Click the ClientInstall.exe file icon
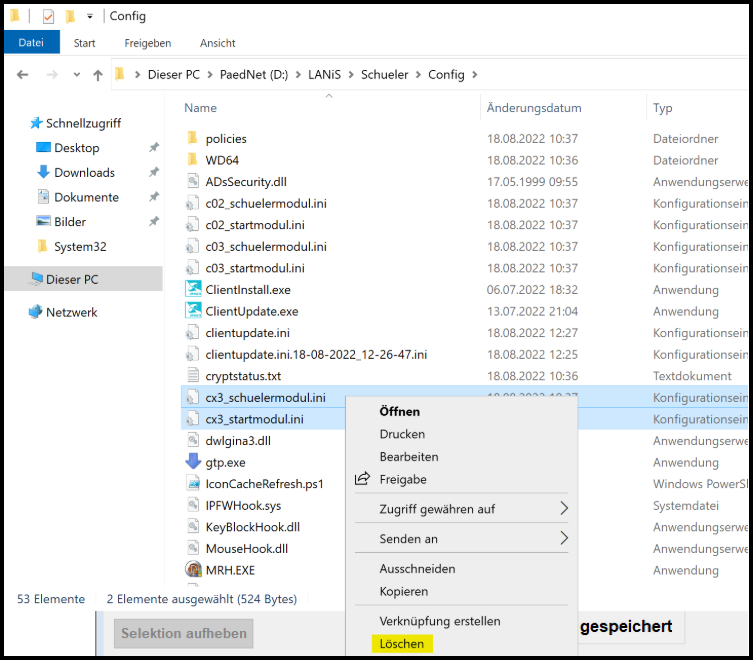 tap(193, 289)
